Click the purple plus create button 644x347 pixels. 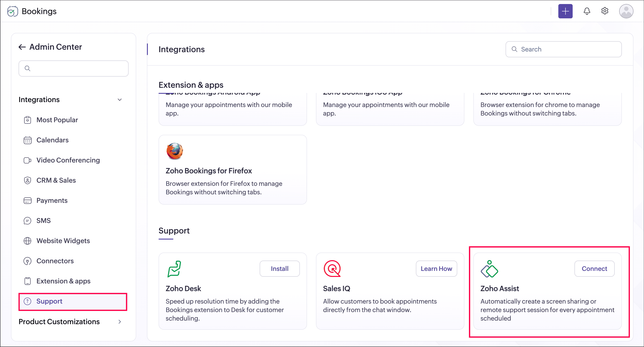[565, 11]
